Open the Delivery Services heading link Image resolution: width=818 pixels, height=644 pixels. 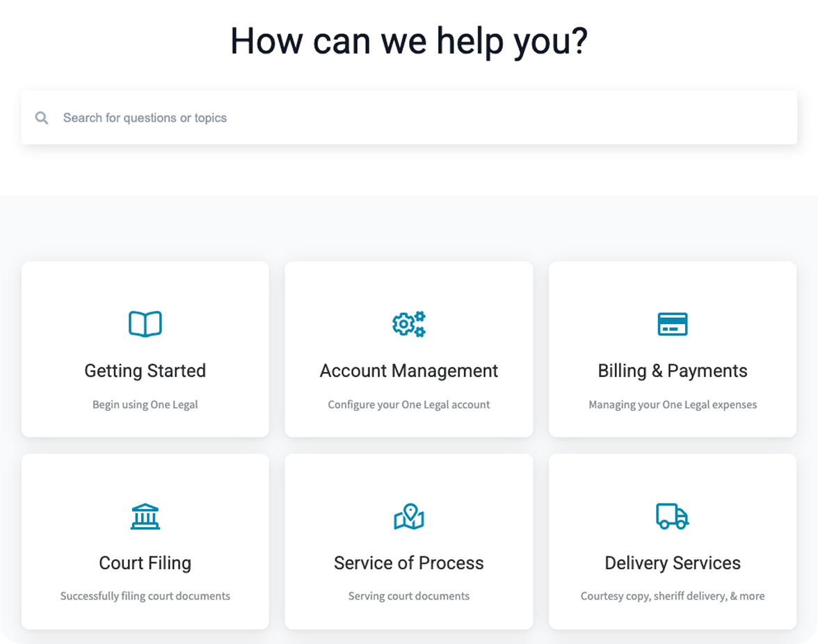pos(673,563)
